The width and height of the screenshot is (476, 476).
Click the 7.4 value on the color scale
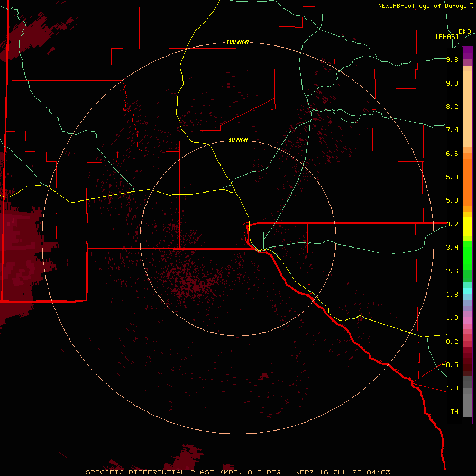click(452, 130)
